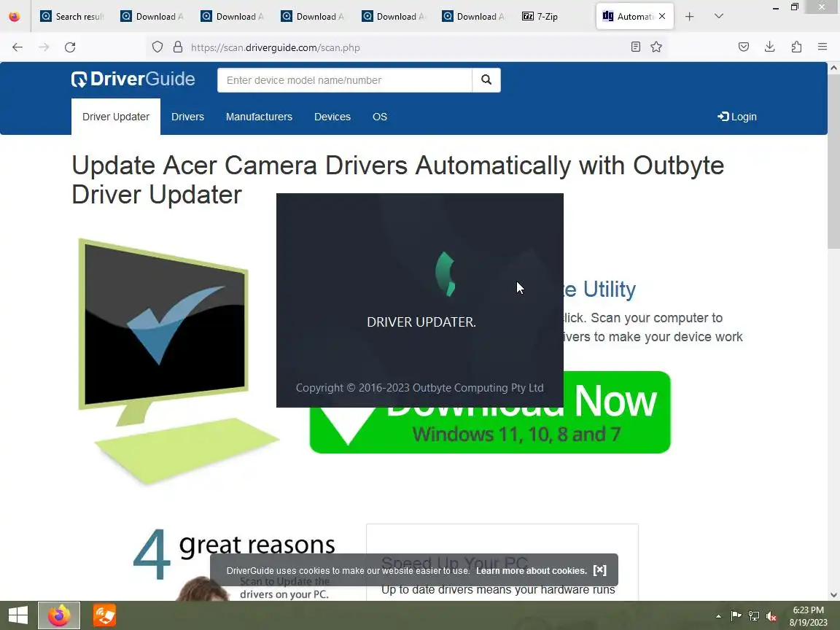Screen dimensions: 840x630
Task: Bookmark this page with the star icon
Action: click(656, 47)
